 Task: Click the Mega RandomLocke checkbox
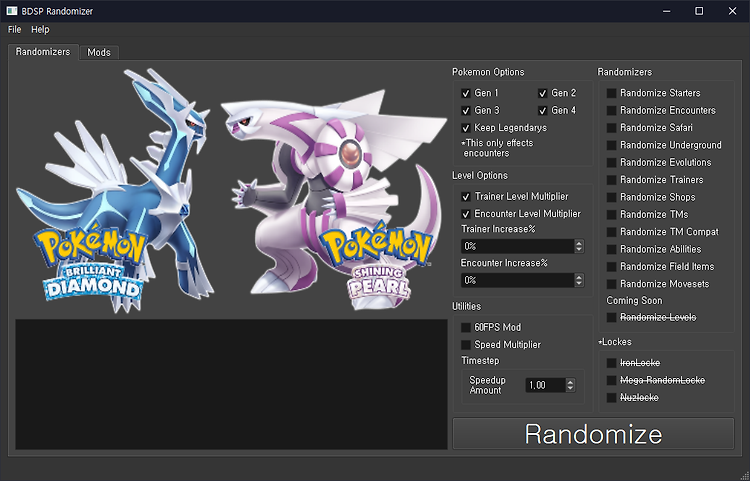pos(611,381)
